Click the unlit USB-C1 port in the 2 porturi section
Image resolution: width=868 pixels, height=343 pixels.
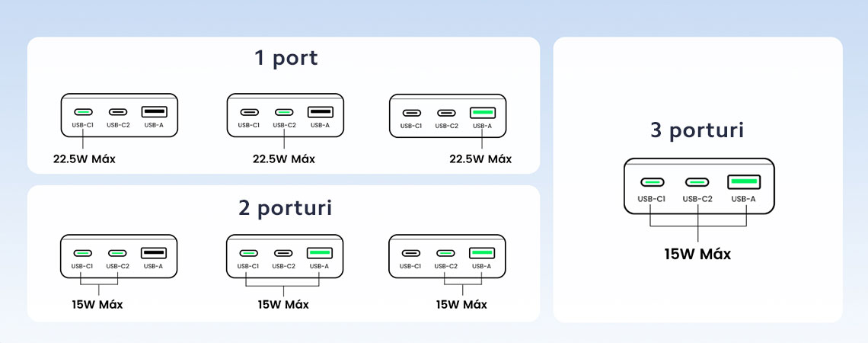(411, 253)
